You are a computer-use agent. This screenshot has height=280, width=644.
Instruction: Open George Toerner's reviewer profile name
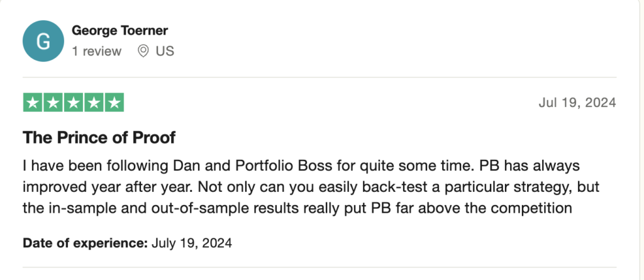[x=120, y=30]
